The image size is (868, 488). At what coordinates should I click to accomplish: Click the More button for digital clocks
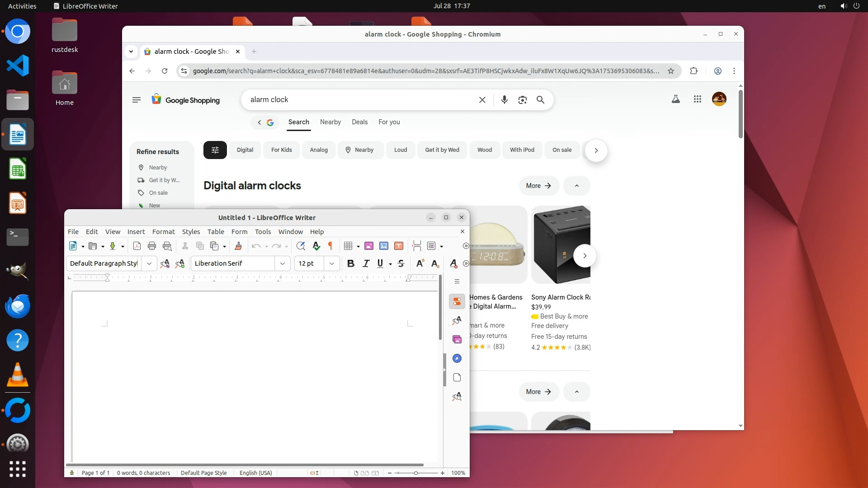(538, 186)
